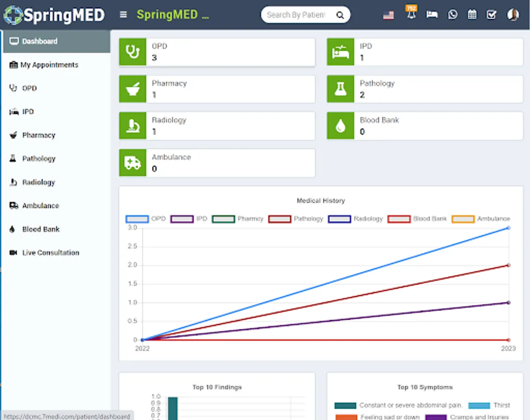
Task: Toggle Pharmcy series in chart legend
Action: [238, 219]
